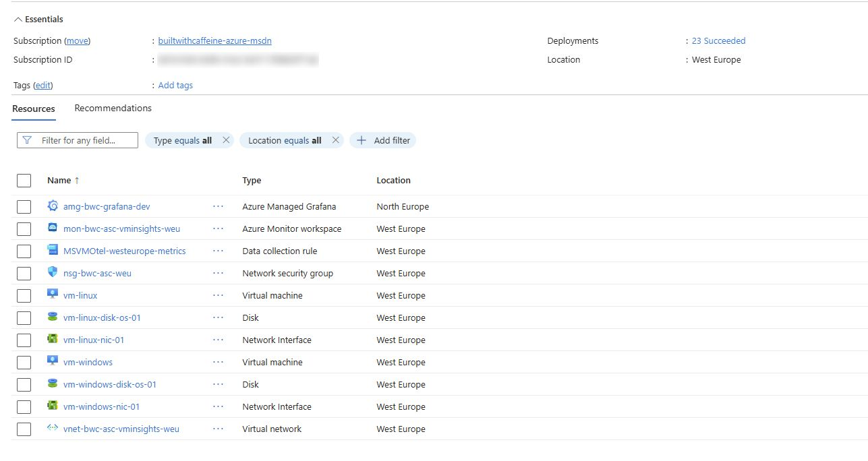The height and width of the screenshot is (461, 868).
Task: Open the 23 Succeeded deployments link
Action: (718, 40)
